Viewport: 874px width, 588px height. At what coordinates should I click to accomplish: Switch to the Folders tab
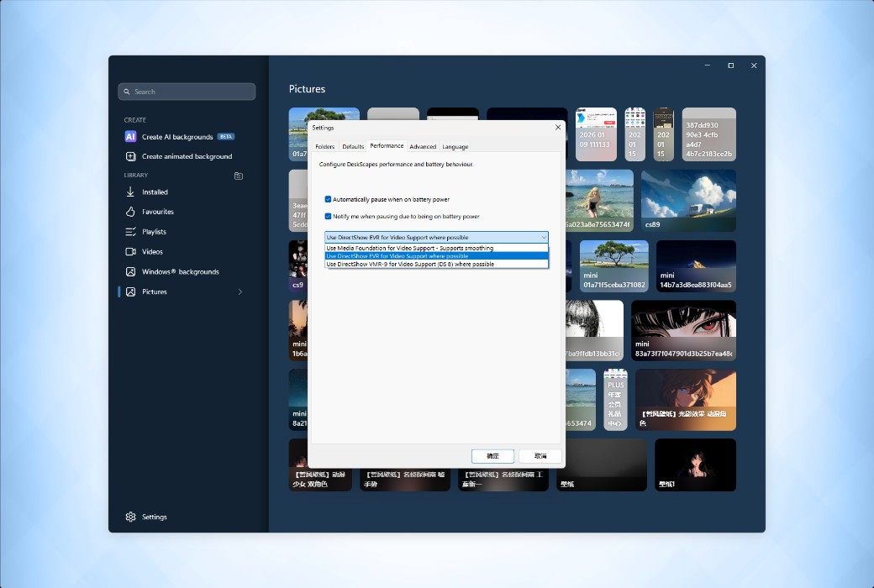click(325, 147)
